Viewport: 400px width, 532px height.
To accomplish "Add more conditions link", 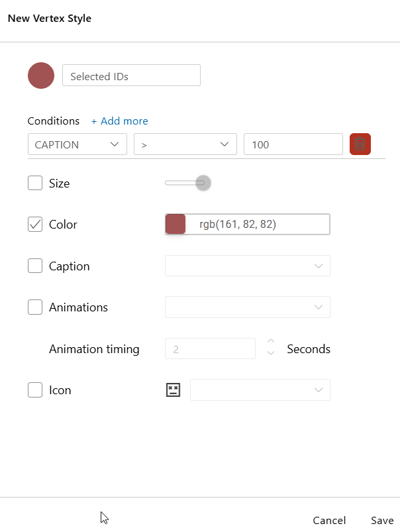I will (119, 121).
